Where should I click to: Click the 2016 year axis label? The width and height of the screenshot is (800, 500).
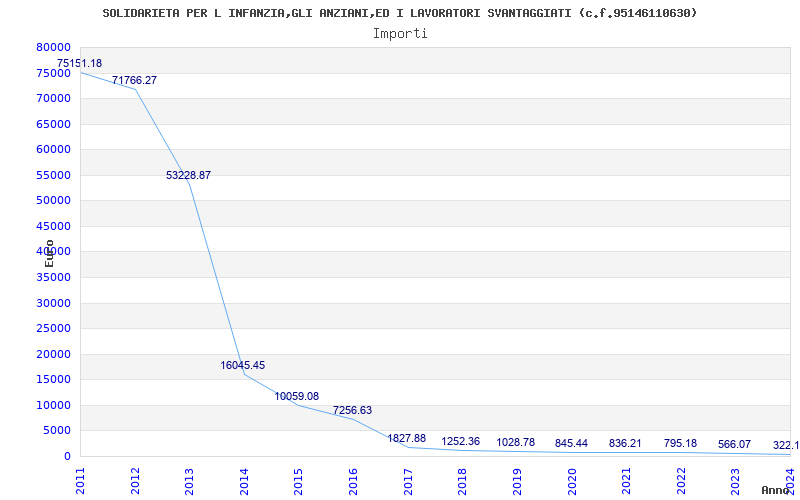click(x=353, y=481)
